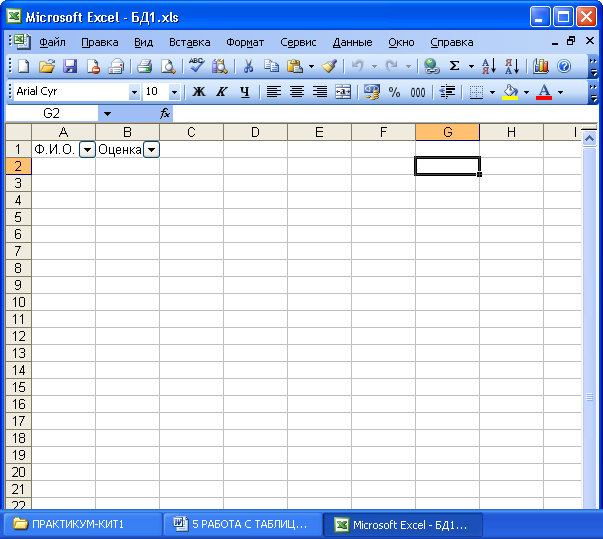Open the Оценка autofilter dropdown
Viewport: 603px width, 539px height.
[x=152, y=150]
